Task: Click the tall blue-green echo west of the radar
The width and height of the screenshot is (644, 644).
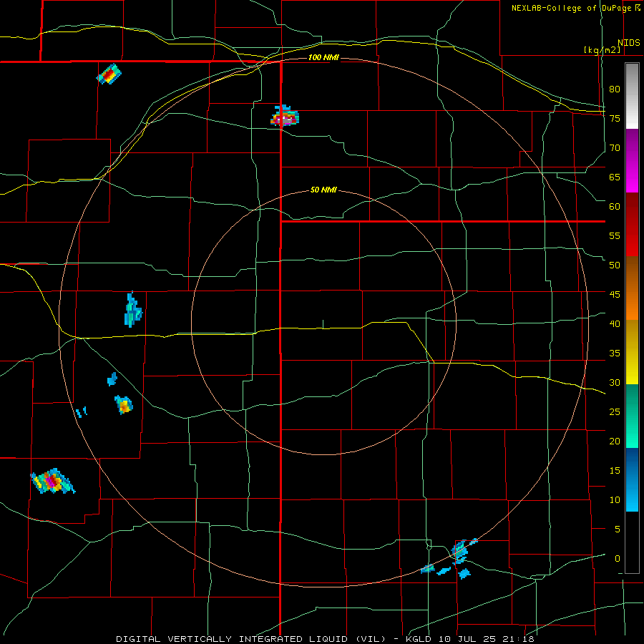Action: pyautogui.click(x=132, y=310)
